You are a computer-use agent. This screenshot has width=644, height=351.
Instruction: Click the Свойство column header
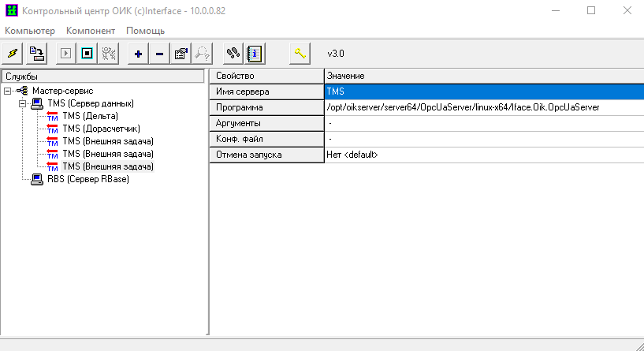tap(266, 76)
